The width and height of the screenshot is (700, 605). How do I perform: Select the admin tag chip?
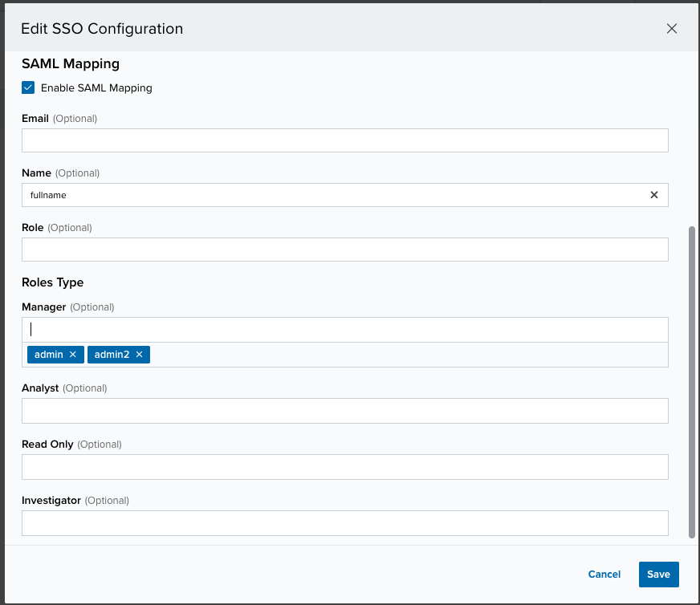[49, 355]
